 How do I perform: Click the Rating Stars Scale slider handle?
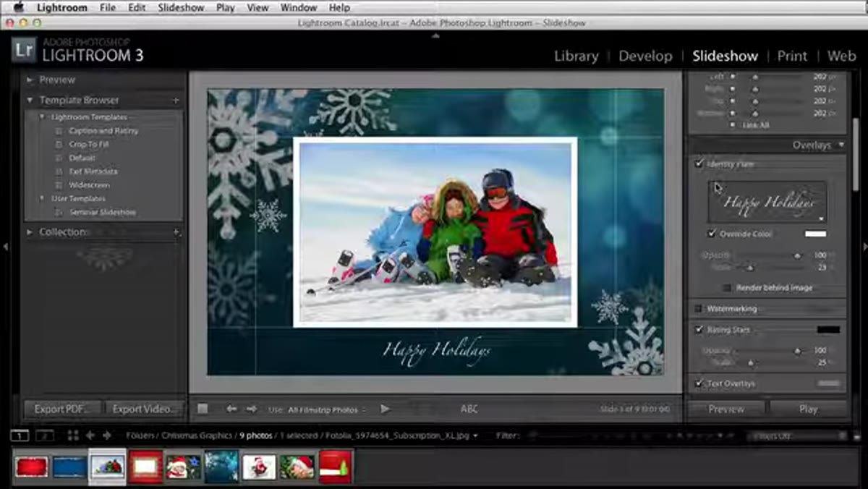[750, 362]
